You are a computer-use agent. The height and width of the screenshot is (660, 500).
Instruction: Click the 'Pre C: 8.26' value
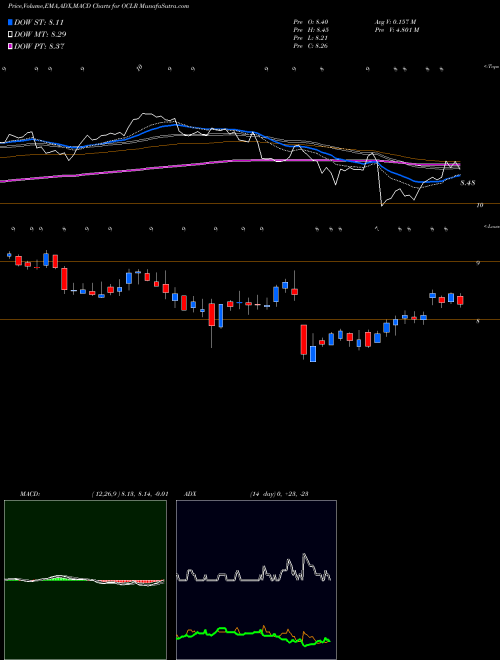pos(311,46)
